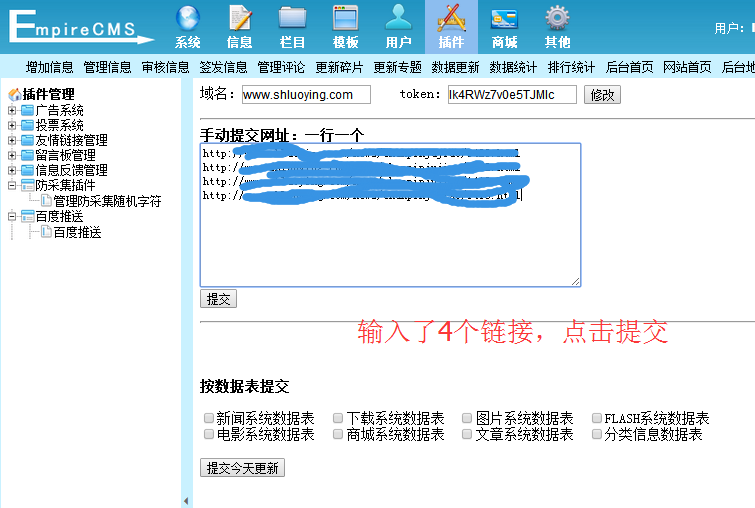Click the EmpireCMS logo

click(81, 26)
